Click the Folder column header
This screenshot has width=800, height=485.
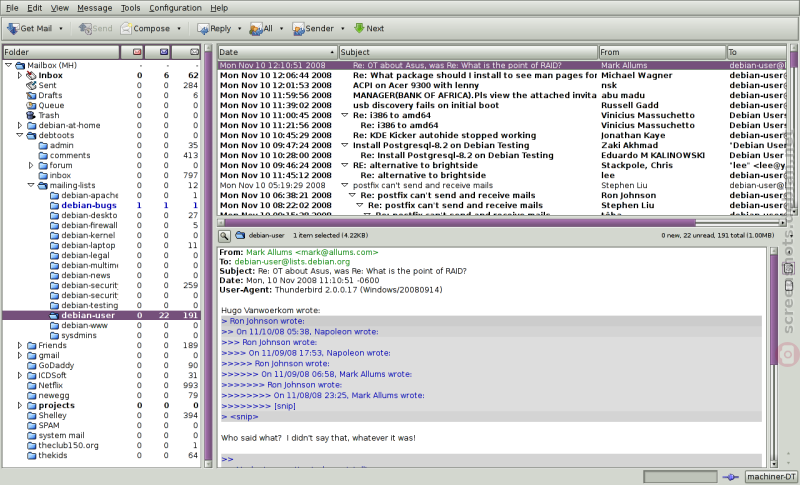tap(61, 52)
